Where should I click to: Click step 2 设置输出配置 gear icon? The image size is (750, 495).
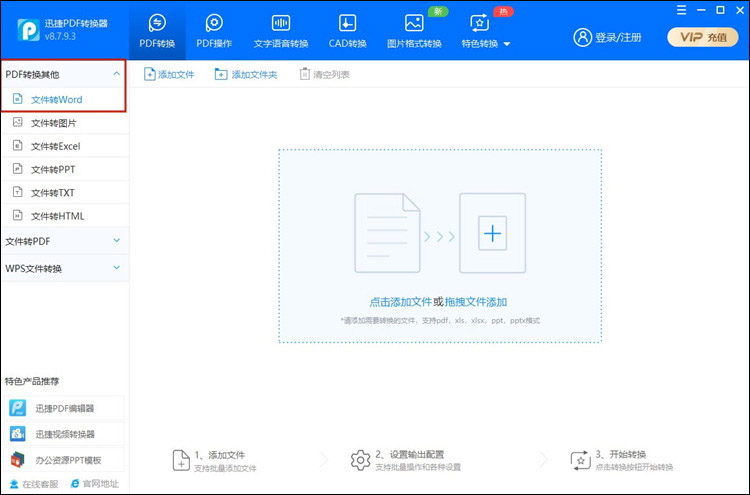tap(360, 460)
